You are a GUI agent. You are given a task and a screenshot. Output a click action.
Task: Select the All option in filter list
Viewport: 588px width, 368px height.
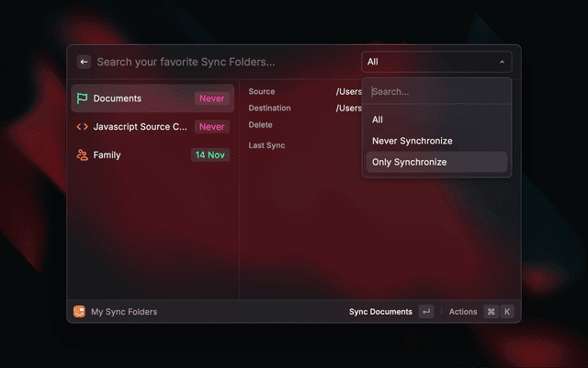[378, 120]
